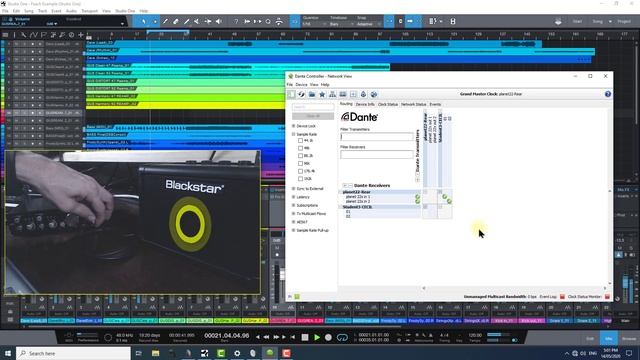Select the Split tool in Studio One toolbar
This screenshot has height=360, width=640.
coord(165,21)
